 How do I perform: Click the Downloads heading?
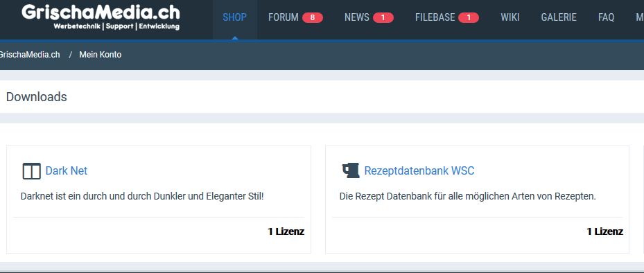(37, 97)
